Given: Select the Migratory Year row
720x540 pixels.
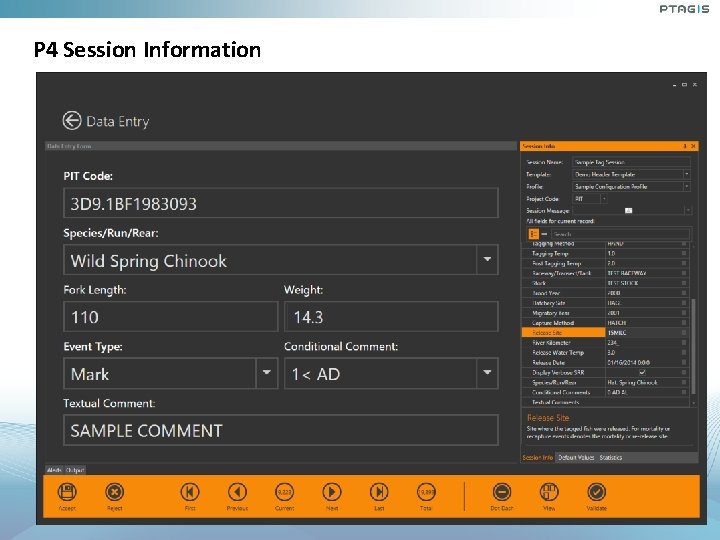Looking at the screenshot, I should click(x=606, y=313).
